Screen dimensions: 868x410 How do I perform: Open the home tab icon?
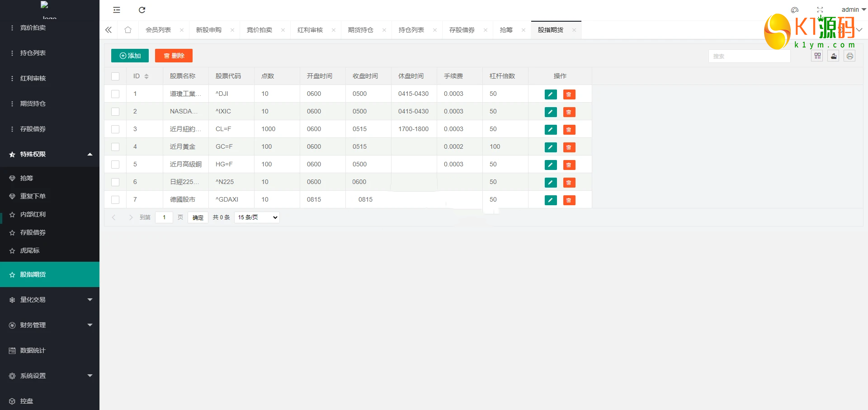(x=128, y=30)
